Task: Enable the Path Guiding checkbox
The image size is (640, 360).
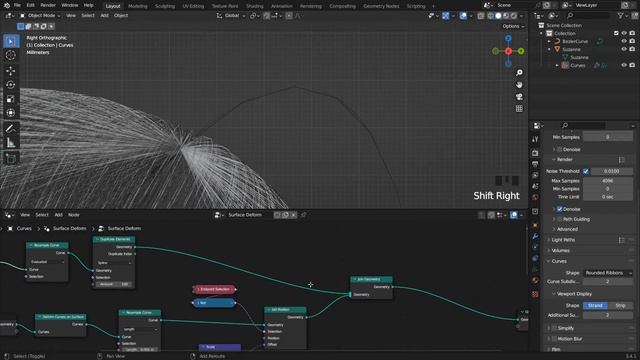Action: (560, 219)
